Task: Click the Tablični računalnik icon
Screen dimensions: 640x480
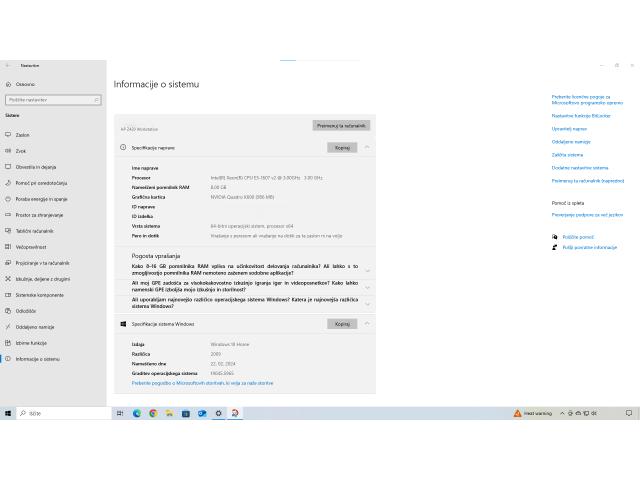Action: (8, 231)
